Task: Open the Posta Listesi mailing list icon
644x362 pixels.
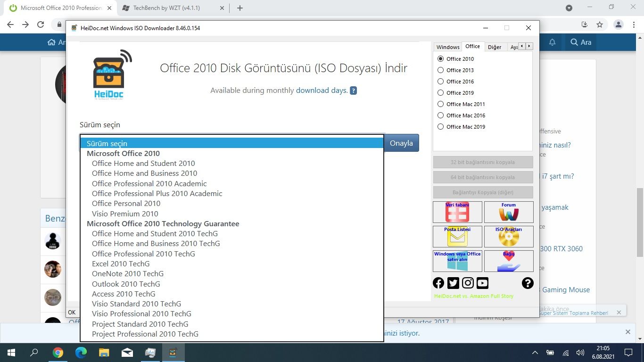Action: [x=457, y=237]
